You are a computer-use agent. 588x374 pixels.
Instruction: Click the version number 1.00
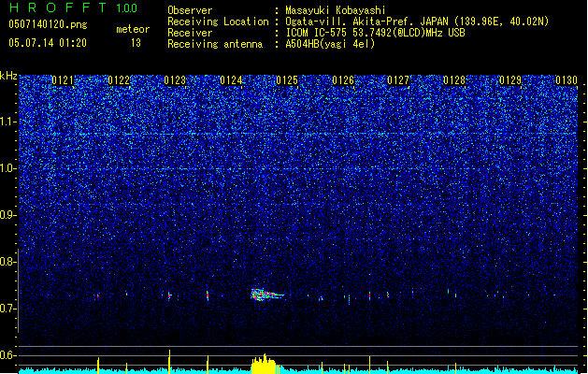127,7
